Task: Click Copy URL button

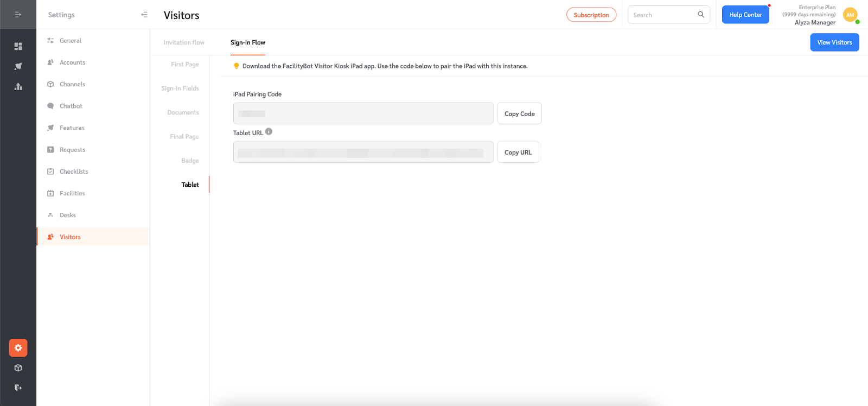Action: [518, 152]
